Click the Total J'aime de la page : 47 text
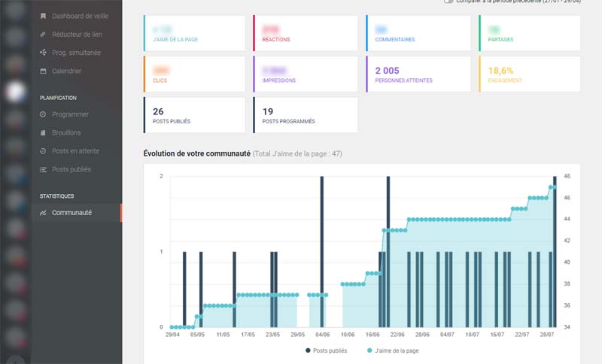The height and width of the screenshot is (364, 602). [297, 154]
